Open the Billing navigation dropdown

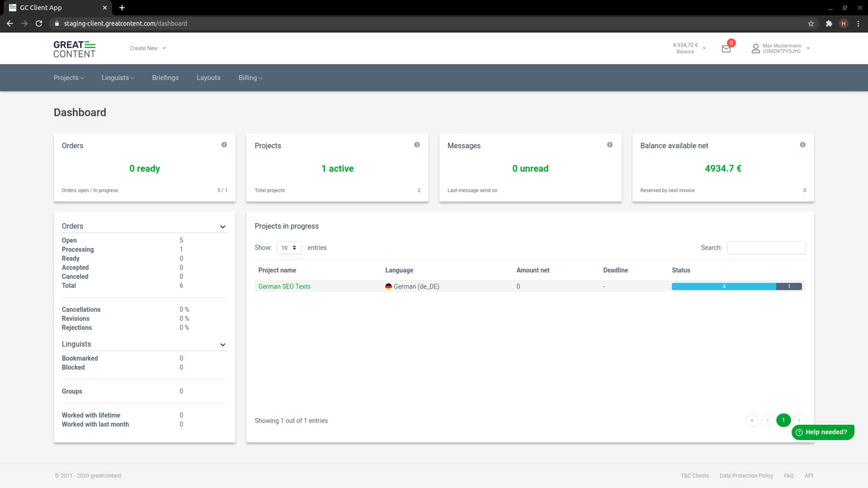[x=250, y=78]
